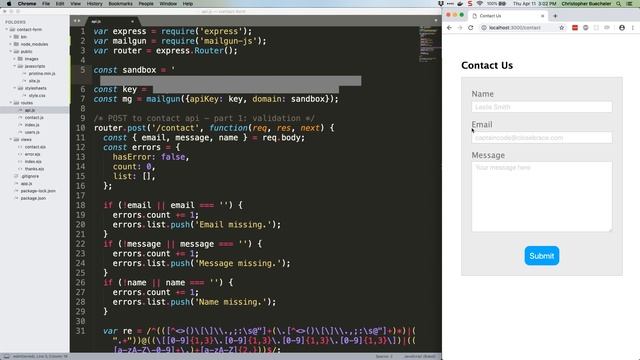Close the Contact Us Chrome tab
The height and width of the screenshot is (360, 640).
[542, 16]
